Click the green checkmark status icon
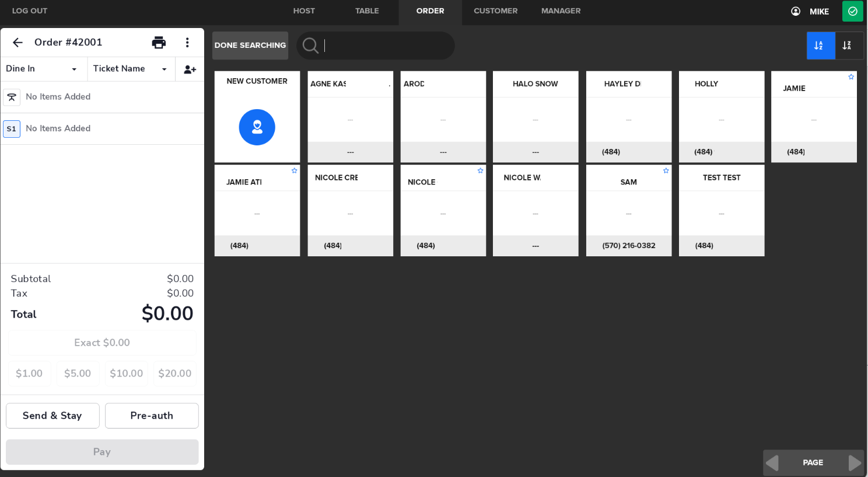868x477 pixels. (852, 11)
